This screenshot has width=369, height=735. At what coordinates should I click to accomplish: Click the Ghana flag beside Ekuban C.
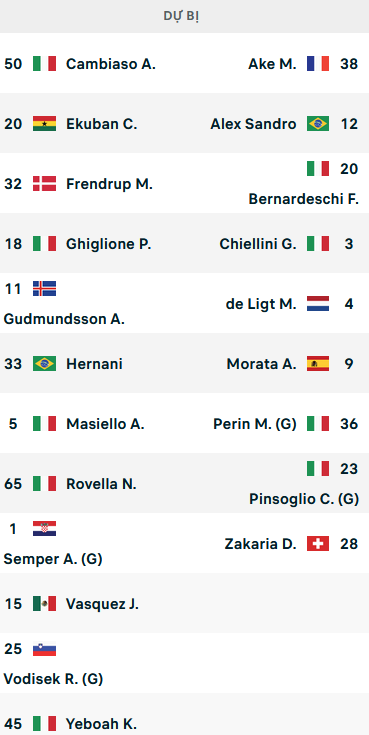tap(45, 124)
